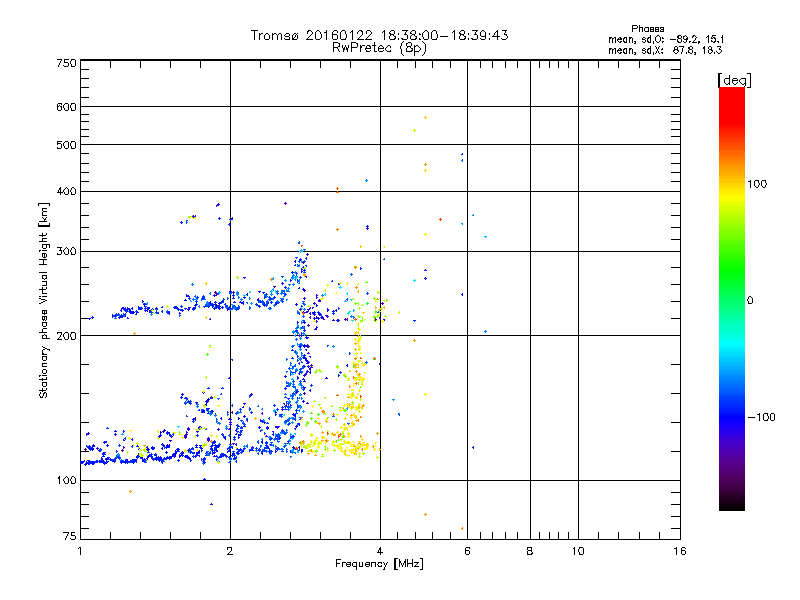This screenshot has width=800, height=600.
Task: Click the '[deg]' colorbar unit label
Action: click(x=734, y=81)
